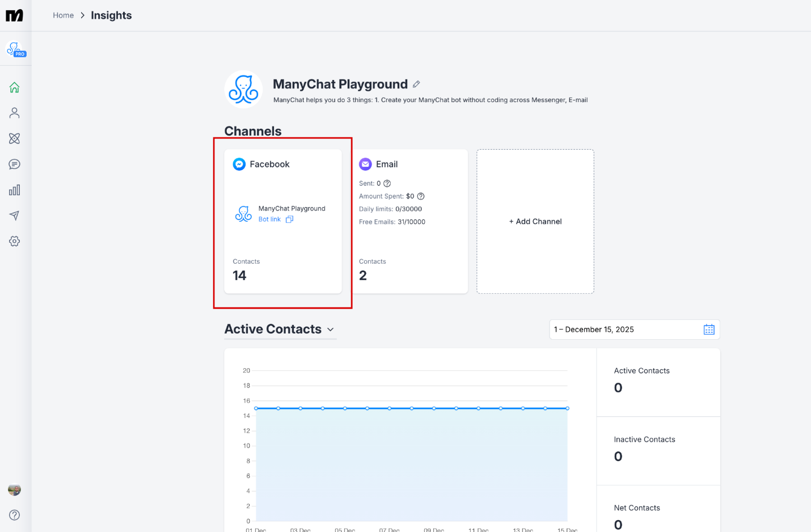Open the calendar icon to pick dates
This screenshot has height=532, width=811.
pos(708,329)
